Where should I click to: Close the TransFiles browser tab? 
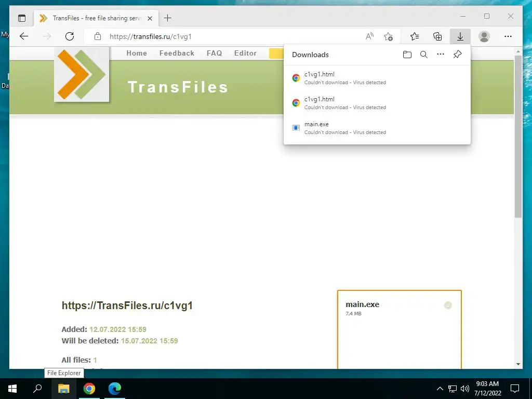pos(150,18)
